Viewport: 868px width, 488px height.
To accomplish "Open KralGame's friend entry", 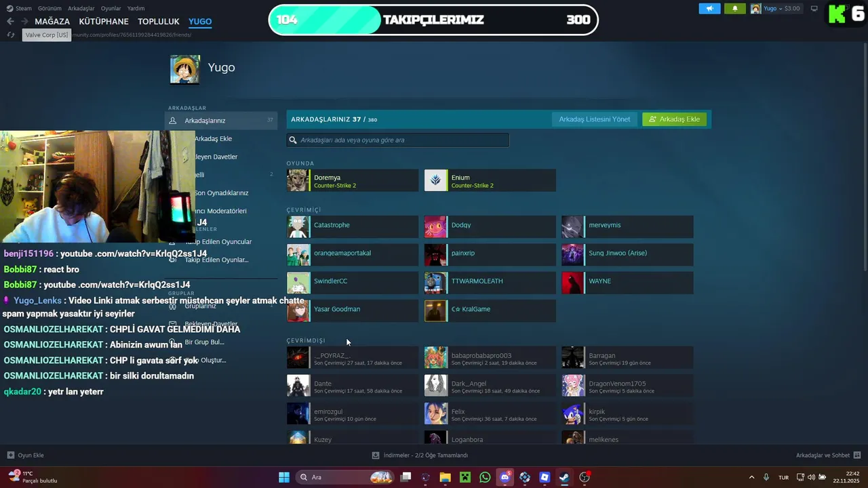I will (x=490, y=310).
